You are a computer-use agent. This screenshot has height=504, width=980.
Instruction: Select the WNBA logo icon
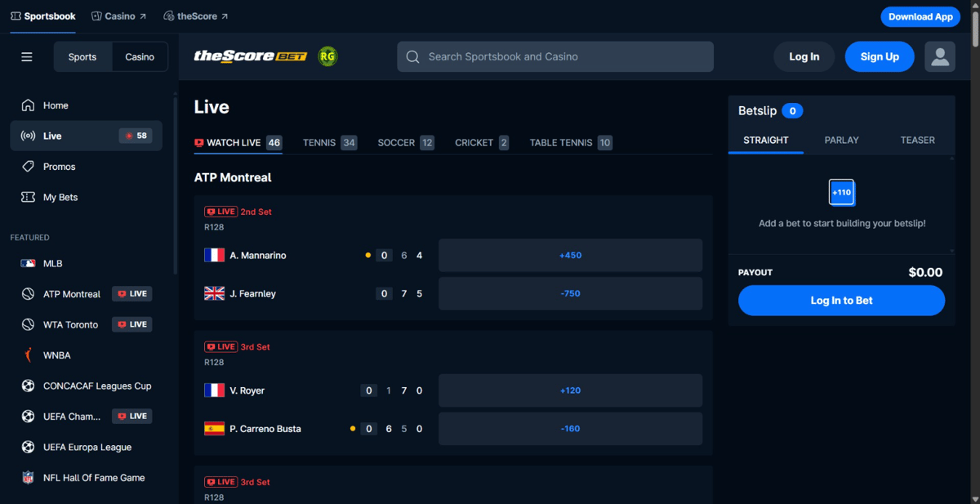coord(28,355)
